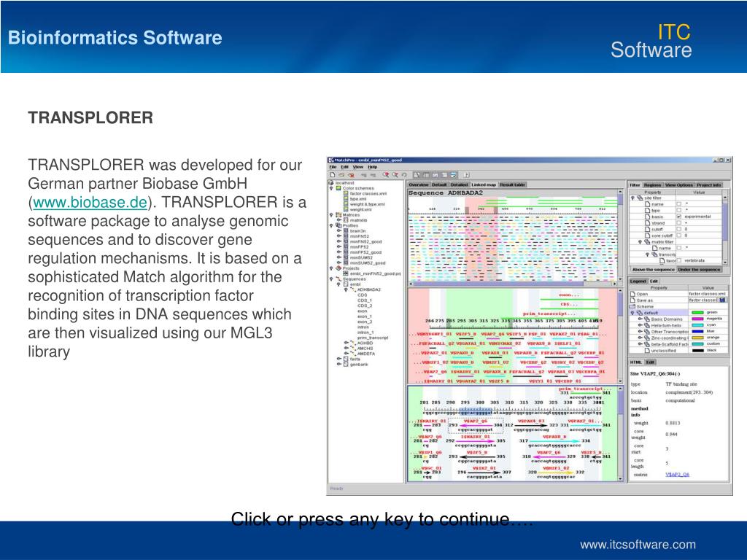Click the zoom out magnifier icon
Image resolution: width=747 pixels, height=560 pixels.
(x=395, y=175)
